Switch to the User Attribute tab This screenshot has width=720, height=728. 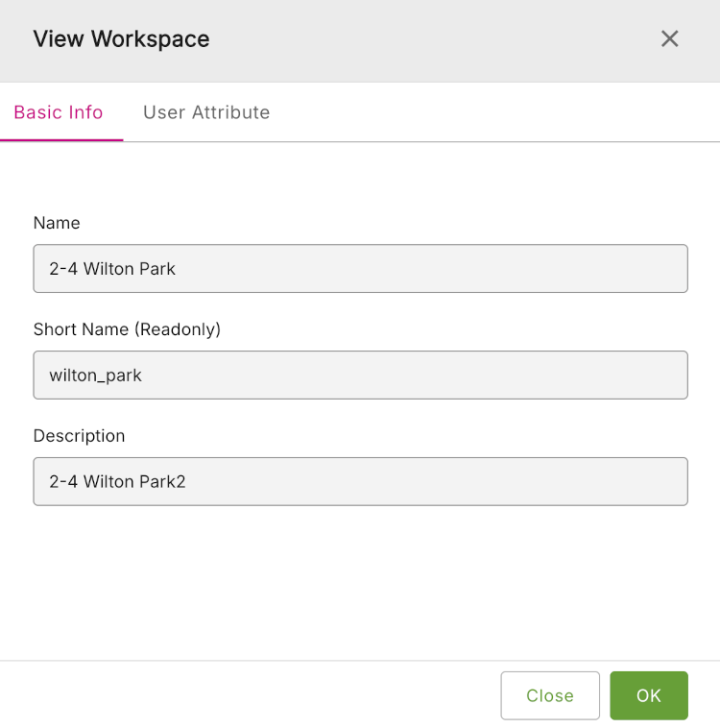pos(206,112)
